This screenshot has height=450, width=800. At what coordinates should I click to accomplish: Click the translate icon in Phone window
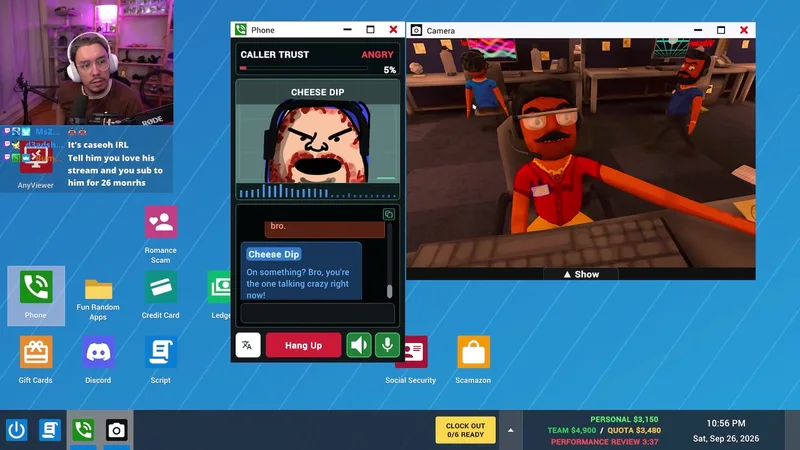(x=248, y=345)
